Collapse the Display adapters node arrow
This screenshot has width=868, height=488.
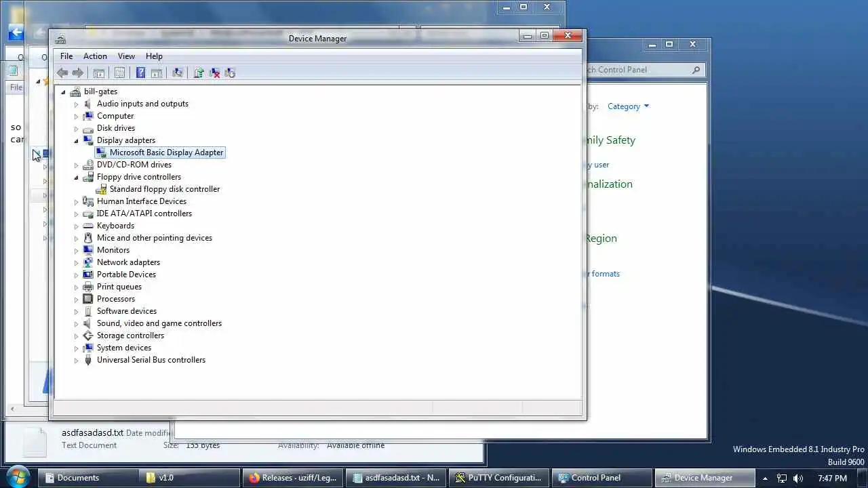[x=77, y=141]
